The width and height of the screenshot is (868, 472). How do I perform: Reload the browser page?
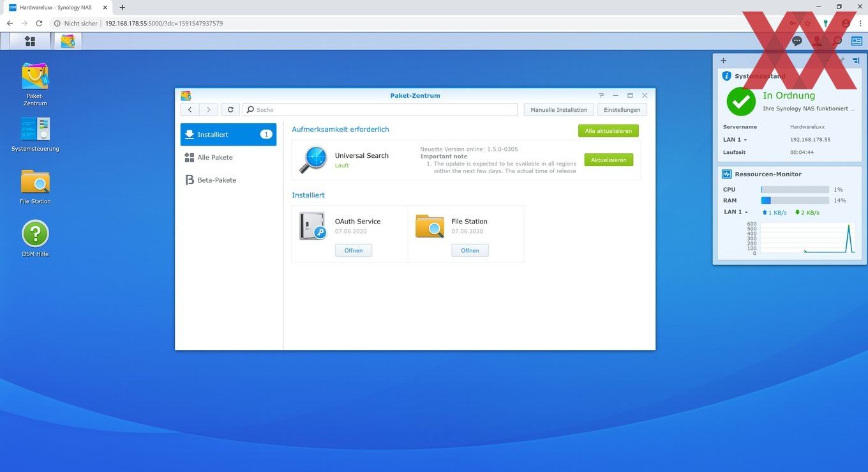point(39,23)
